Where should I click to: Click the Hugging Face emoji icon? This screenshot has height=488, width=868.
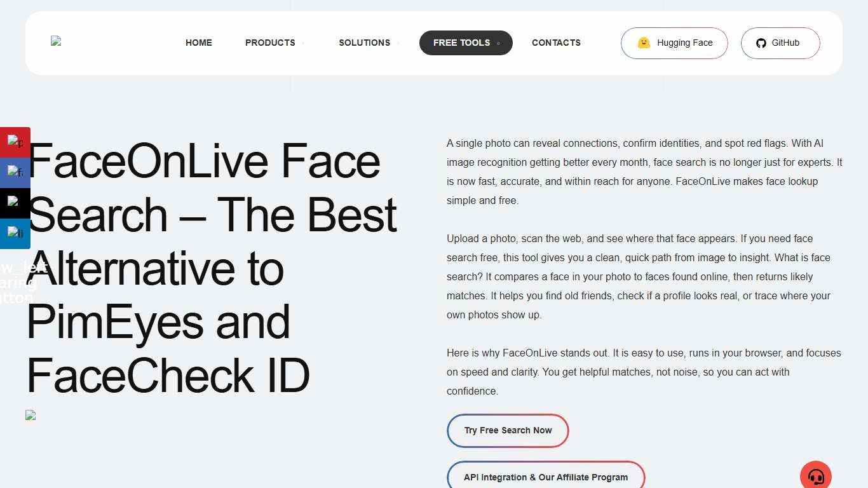(644, 43)
